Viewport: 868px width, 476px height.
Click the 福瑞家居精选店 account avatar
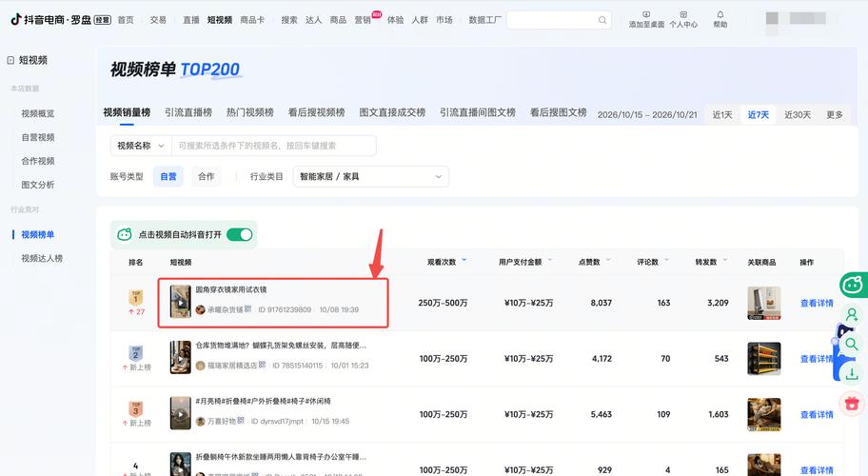[201, 366]
